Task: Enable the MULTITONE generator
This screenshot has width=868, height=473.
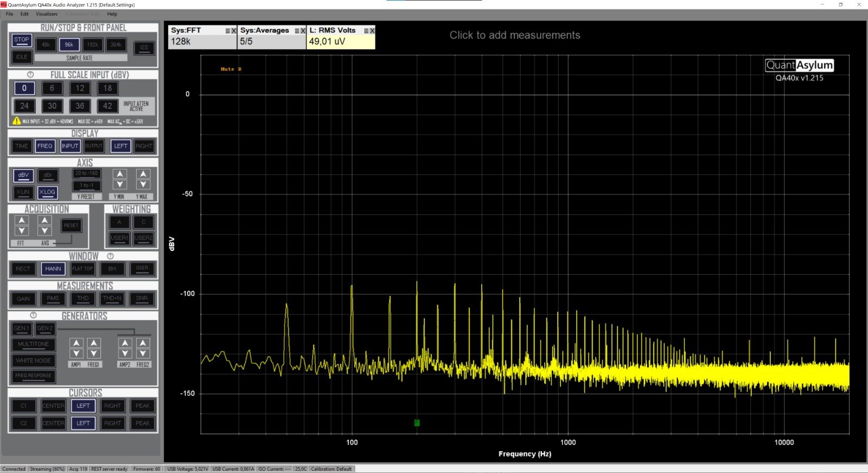Action: [x=34, y=344]
